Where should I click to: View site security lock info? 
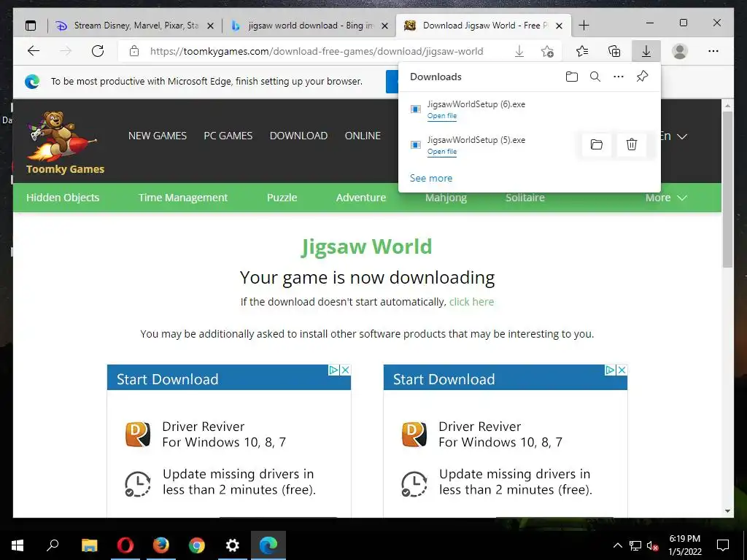point(134,51)
